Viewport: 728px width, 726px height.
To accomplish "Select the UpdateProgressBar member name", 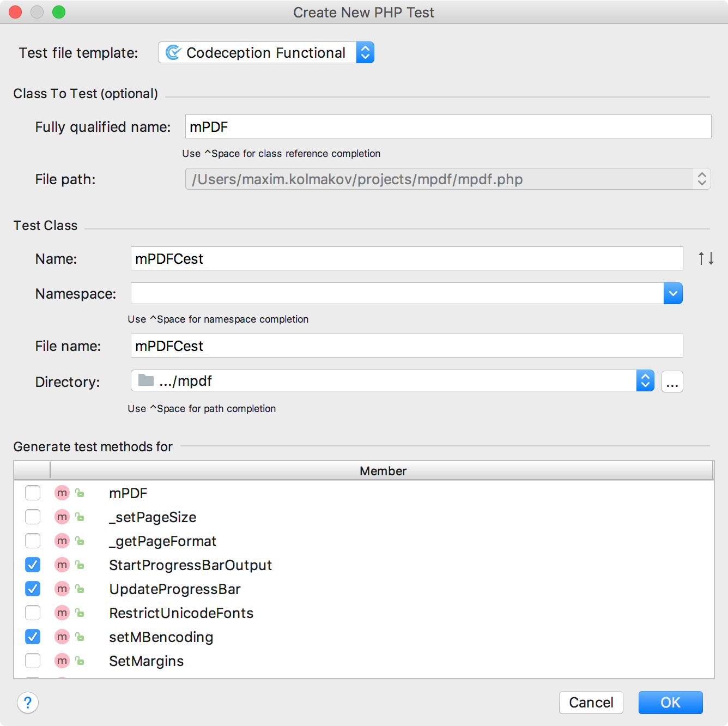I will [174, 589].
